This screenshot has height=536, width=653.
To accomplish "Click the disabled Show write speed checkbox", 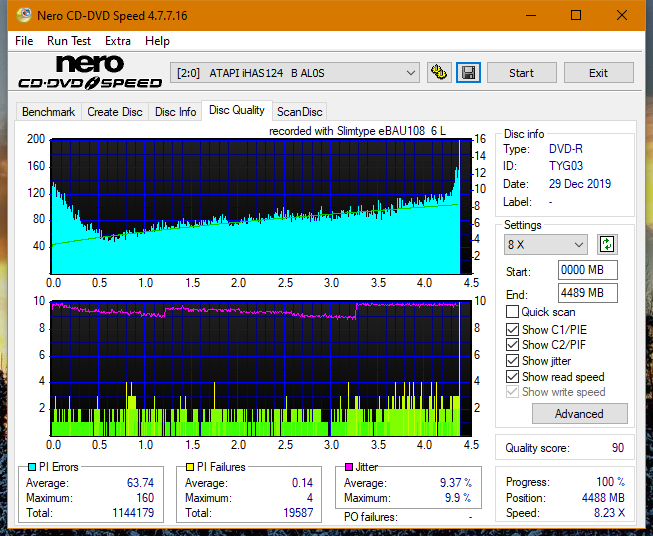I will [x=512, y=392].
